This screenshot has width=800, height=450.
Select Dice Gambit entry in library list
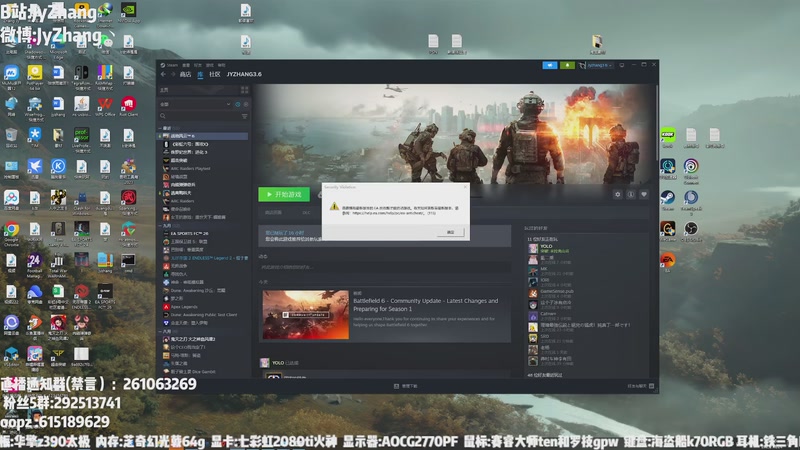[193, 371]
